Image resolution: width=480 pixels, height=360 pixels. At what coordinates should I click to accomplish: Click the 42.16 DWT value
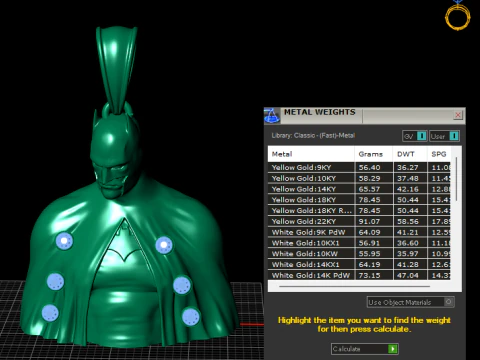click(407, 189)
